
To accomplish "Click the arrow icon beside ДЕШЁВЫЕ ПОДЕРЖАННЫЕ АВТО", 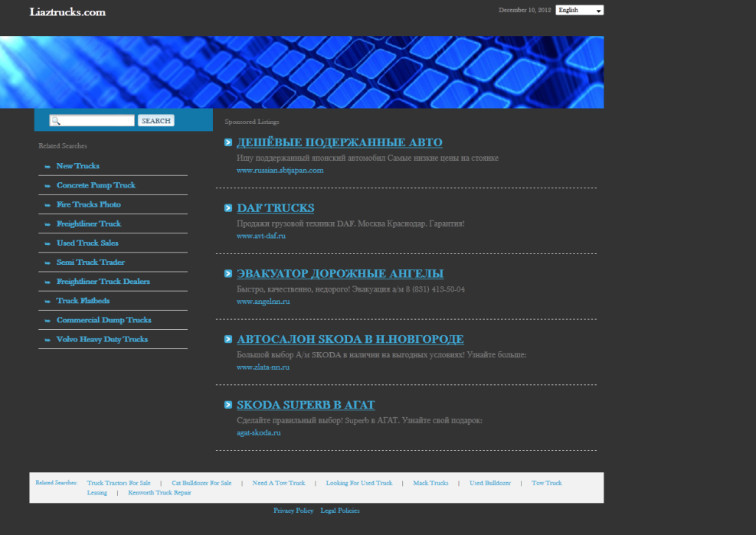I will click(227, 142).
